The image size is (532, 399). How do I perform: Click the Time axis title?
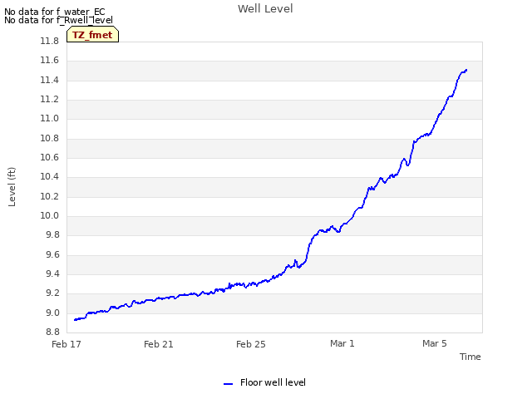[x=470, y=357]
